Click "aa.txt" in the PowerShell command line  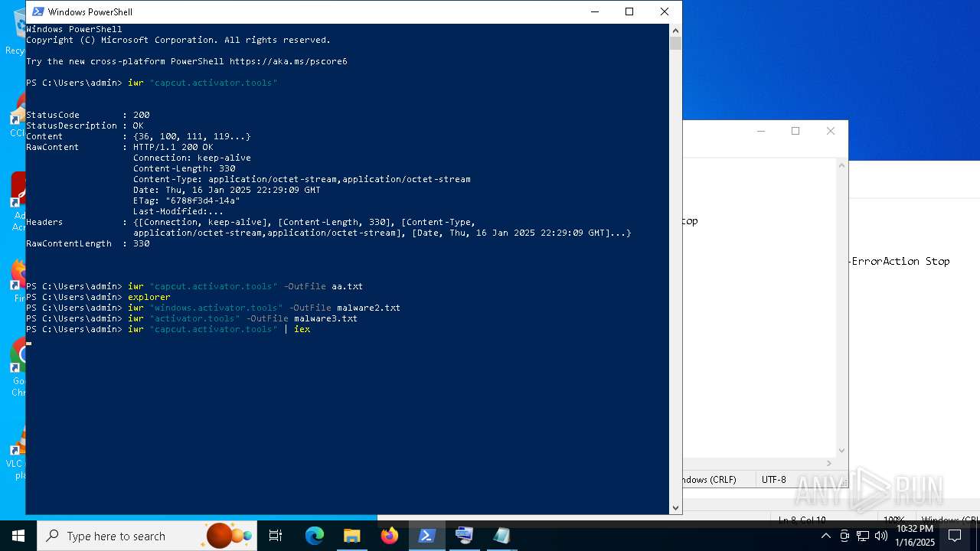347,286
